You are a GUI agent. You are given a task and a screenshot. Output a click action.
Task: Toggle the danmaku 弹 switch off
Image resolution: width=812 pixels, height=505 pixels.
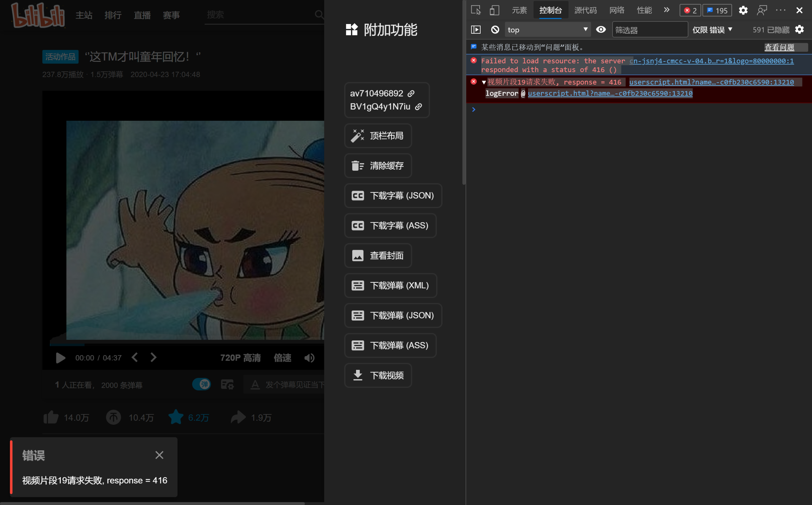tap(201, 384)
